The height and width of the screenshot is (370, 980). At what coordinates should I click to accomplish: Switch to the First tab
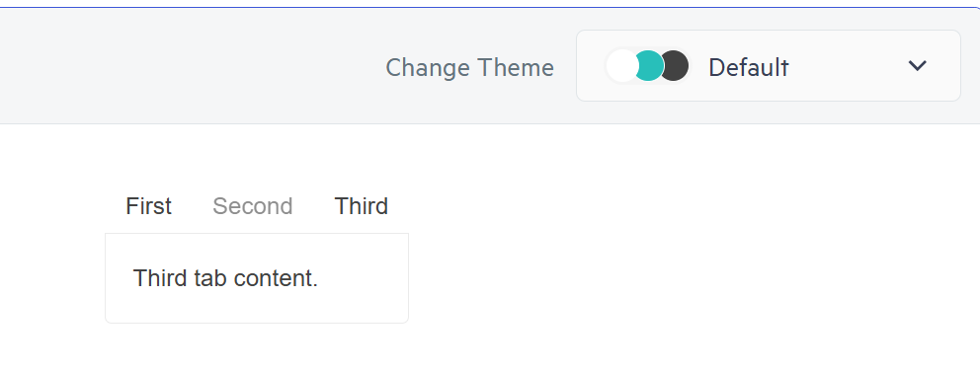coord(149,206)
